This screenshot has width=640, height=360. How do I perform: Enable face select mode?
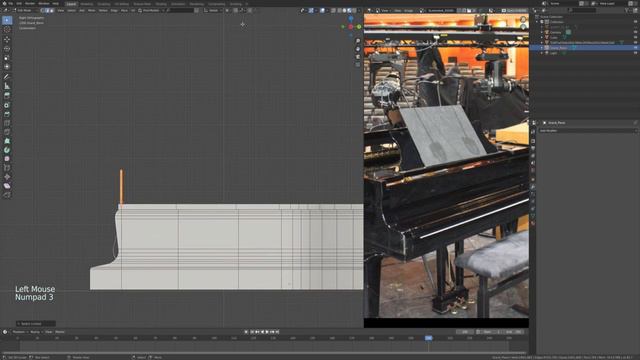point(52,10)
